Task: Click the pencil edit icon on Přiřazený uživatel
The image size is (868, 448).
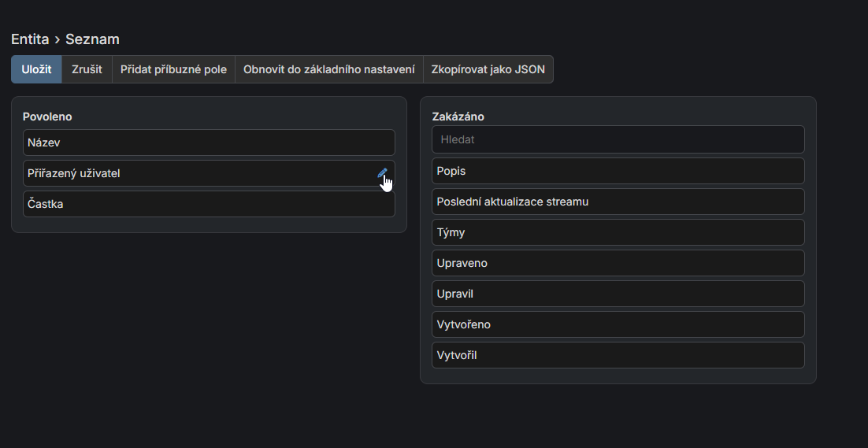Action: tap(382, 173)
